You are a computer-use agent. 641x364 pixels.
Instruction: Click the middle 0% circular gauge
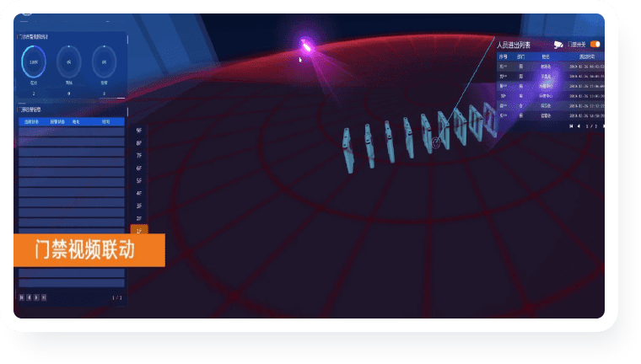click(x=68, y=62)
